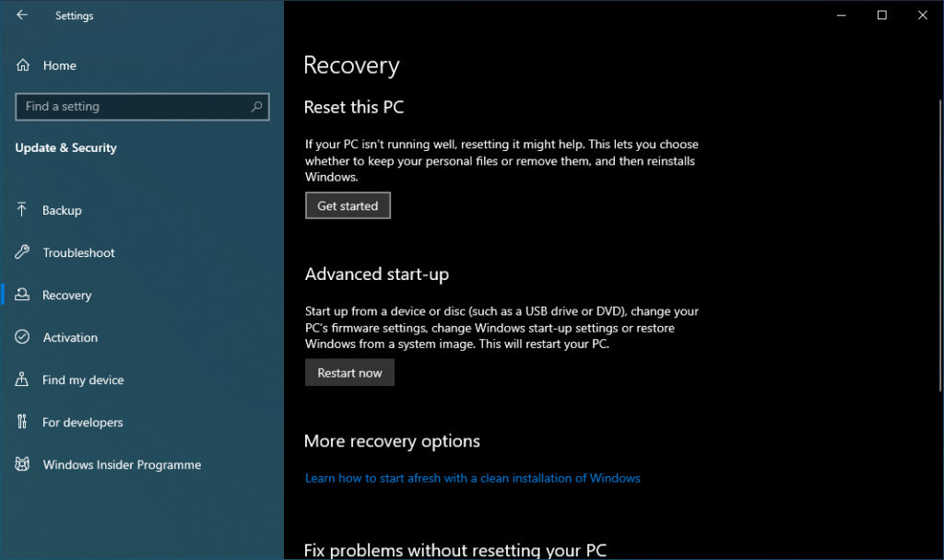
Task: Open Find my device map-pin icon
Action: tap(22, 379)
